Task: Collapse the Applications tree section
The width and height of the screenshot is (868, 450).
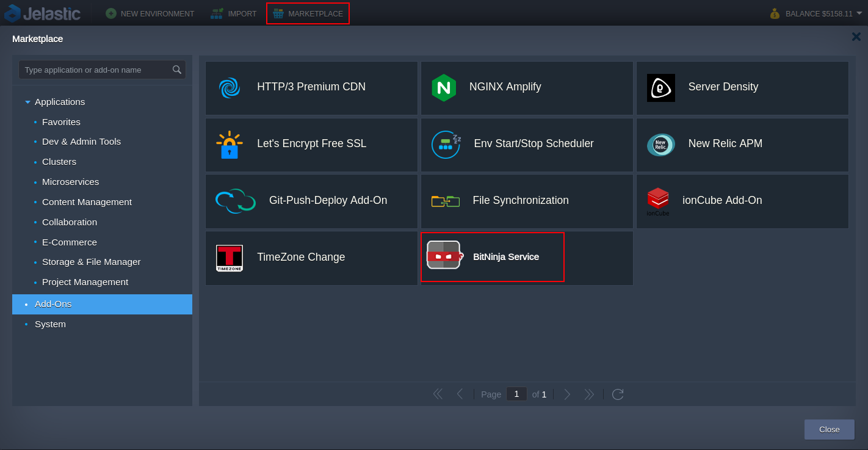Action: tap(27, 102)
